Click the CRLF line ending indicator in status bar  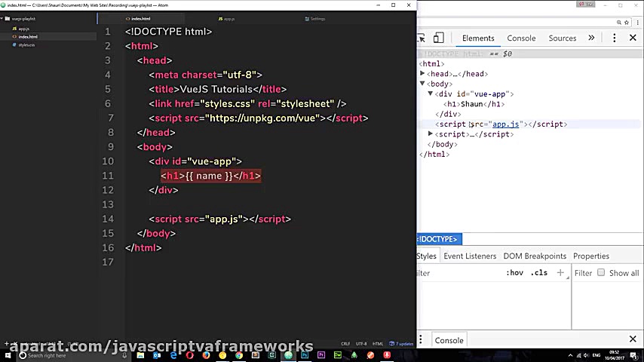coord(345,343)
